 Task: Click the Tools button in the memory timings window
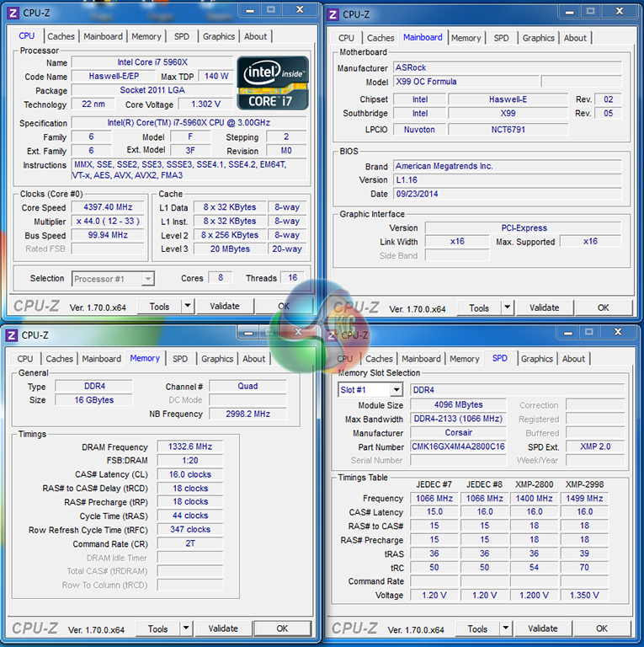pyautogui.click(x=157, y=628)
